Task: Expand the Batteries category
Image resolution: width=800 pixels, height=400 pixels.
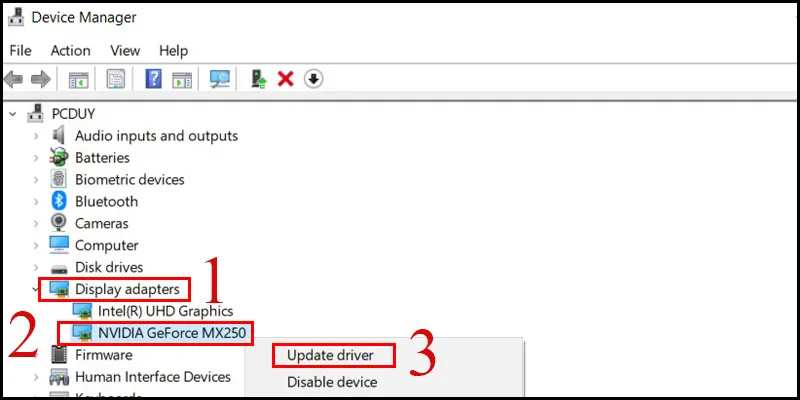Action: tap(36, 158)
